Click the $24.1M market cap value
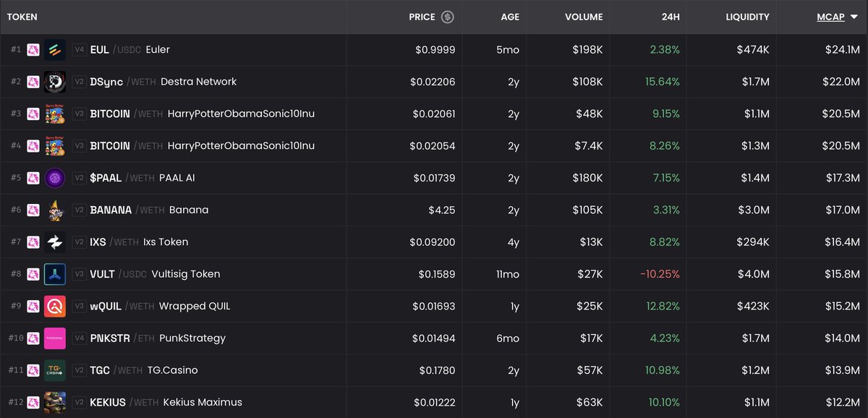 pyautogui.click(x=843, y=50)
